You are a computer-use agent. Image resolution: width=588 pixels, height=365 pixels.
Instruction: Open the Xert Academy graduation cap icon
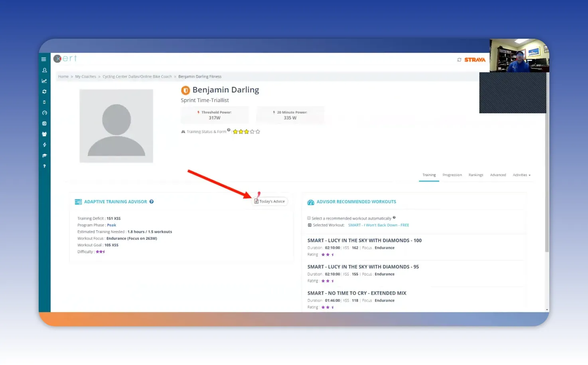tap(44, 155)
